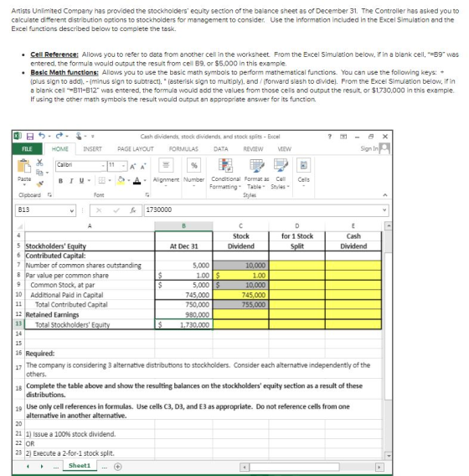Click the Format as Table icon

tap(256, 165)
